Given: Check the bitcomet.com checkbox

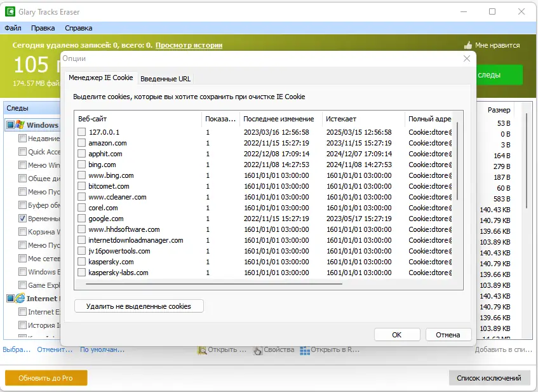Looking at the screenshot, I should (x=82, y=186).
